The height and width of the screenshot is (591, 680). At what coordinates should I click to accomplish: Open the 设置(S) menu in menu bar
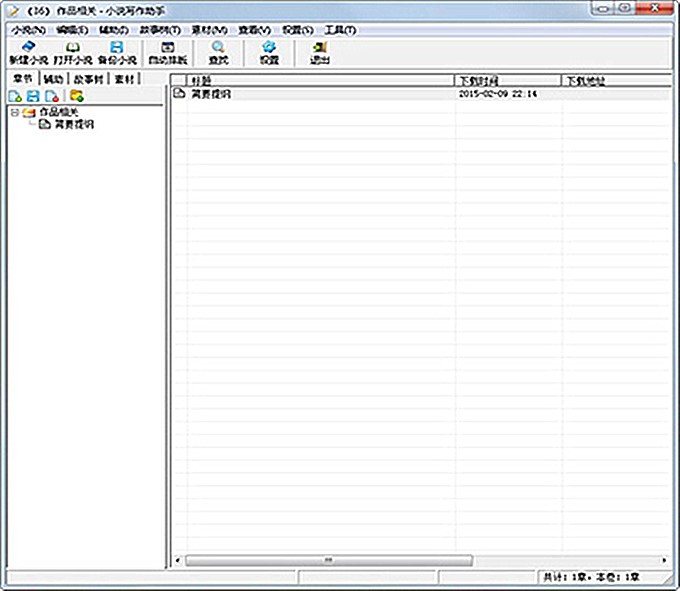(x=298, y=30)
